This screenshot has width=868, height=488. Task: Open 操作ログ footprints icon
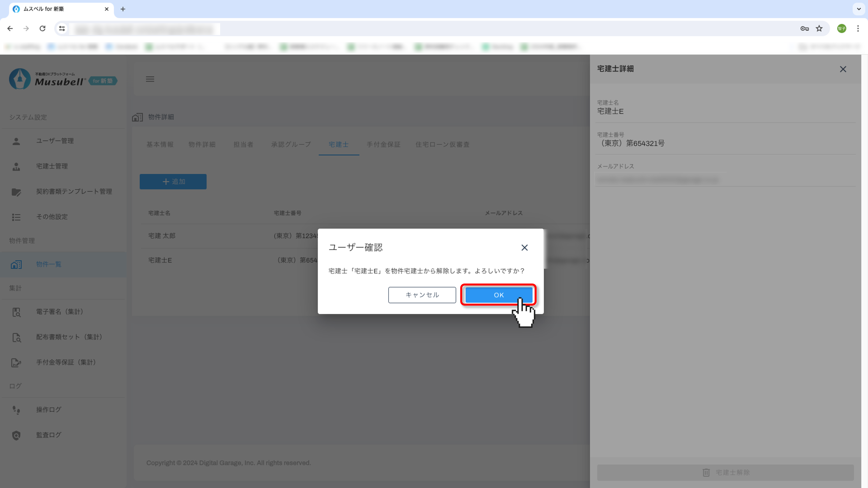pyautogui.click(x=16, y=410)
